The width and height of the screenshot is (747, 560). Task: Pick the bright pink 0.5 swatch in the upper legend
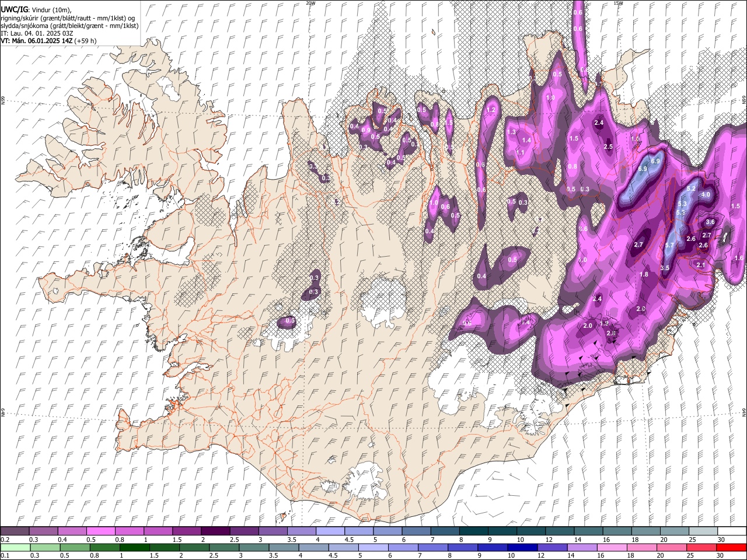[100, 531]
